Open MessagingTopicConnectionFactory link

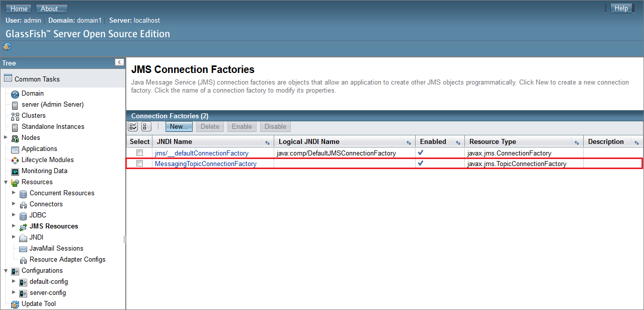point(206,164)
